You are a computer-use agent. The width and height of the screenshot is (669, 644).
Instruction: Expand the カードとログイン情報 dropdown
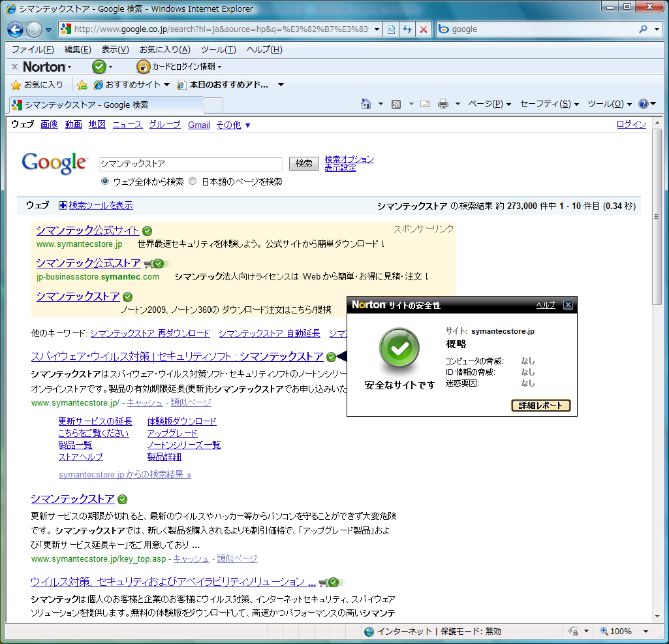click(x=220, y=67)
